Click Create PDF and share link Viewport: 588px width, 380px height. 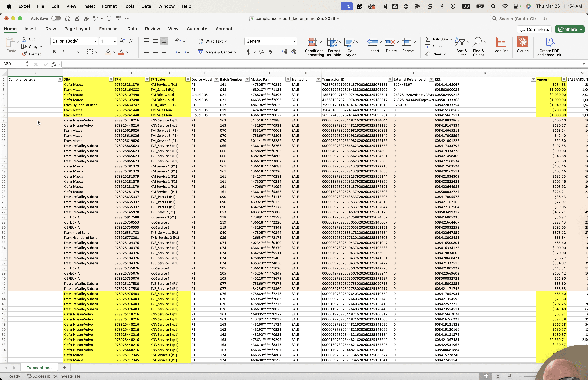(549, 47)
